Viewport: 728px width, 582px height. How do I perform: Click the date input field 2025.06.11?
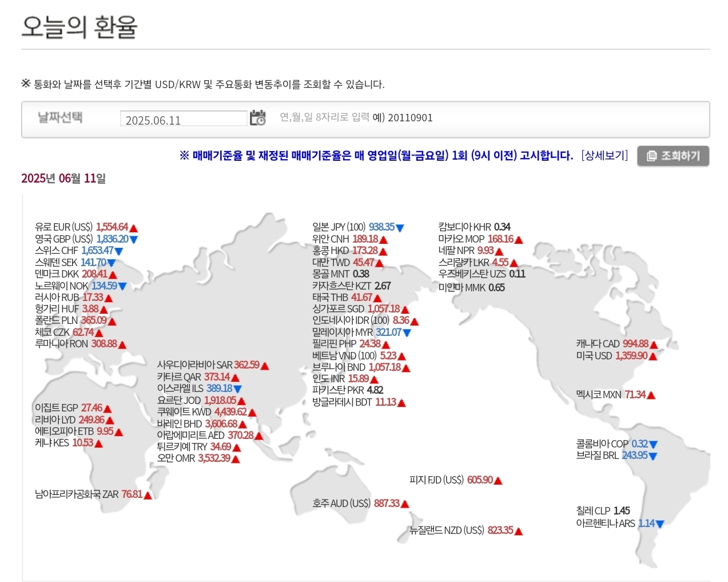(184, 119)
